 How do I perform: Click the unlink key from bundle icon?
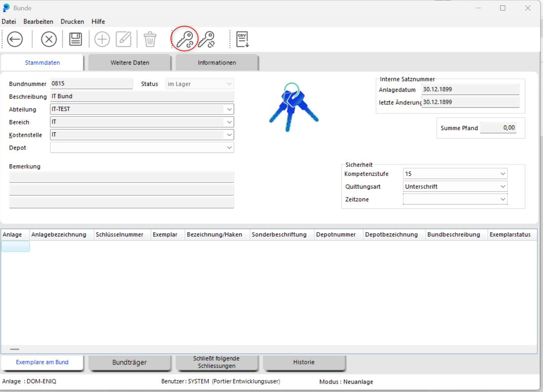point(206,39)
